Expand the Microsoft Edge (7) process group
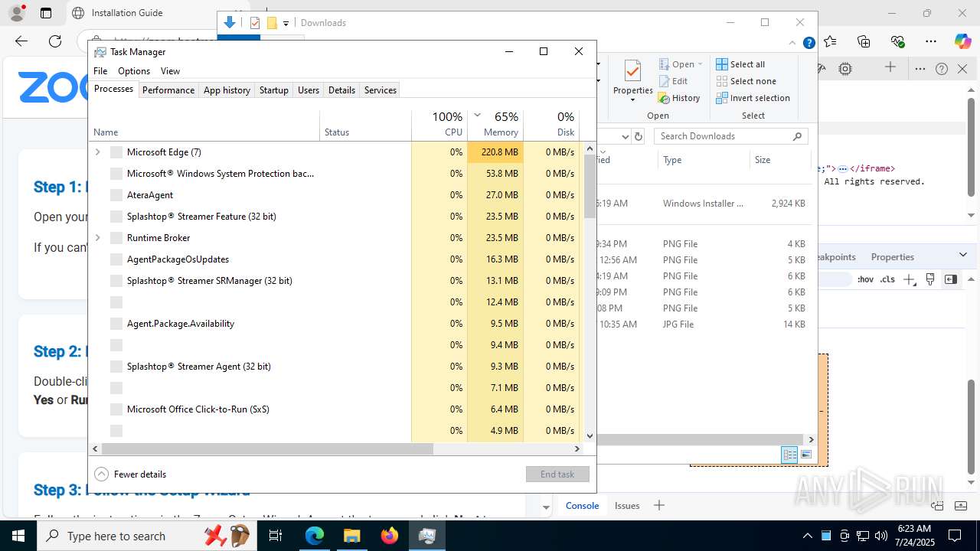This screenshot has width=980, height=551. (97, 152)
